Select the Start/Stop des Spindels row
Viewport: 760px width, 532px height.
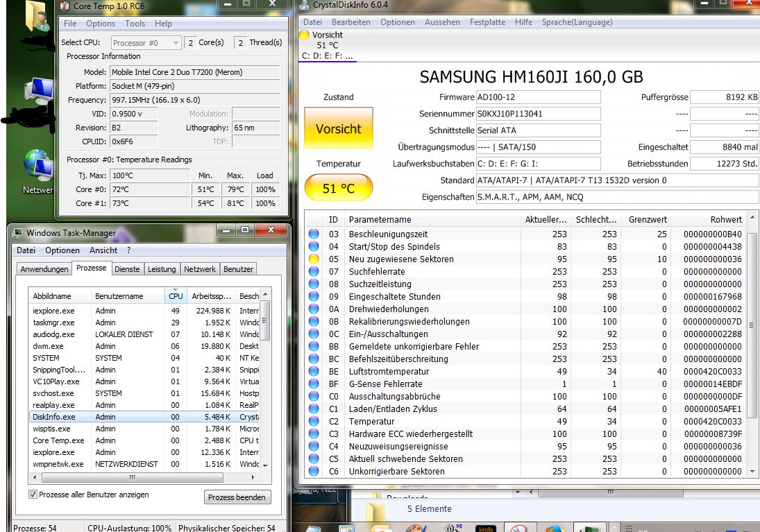coord(525,247)
